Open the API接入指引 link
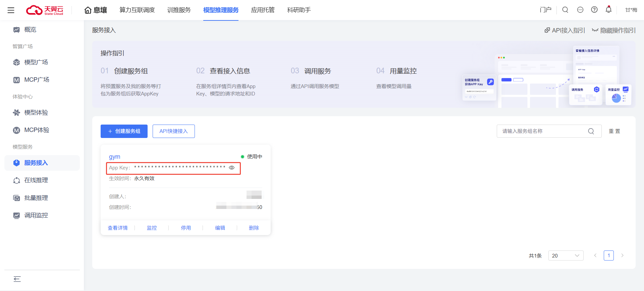Screen dimensions: 644x291 point(565,30)
